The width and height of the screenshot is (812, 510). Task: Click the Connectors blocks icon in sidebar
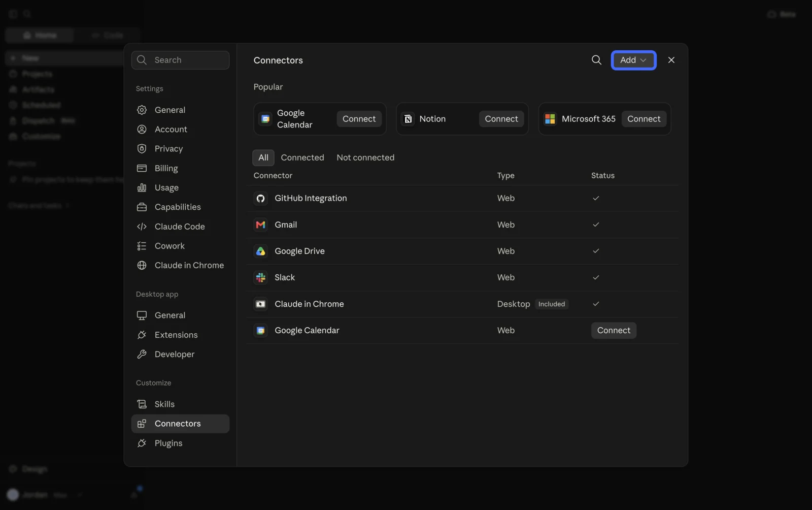tap(142, 424)
